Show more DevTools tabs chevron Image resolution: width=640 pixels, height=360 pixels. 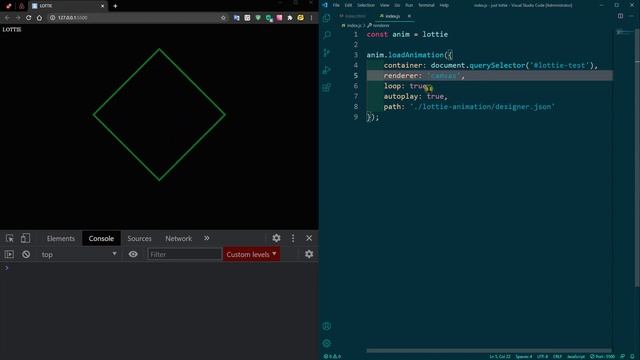pos(207,238)
